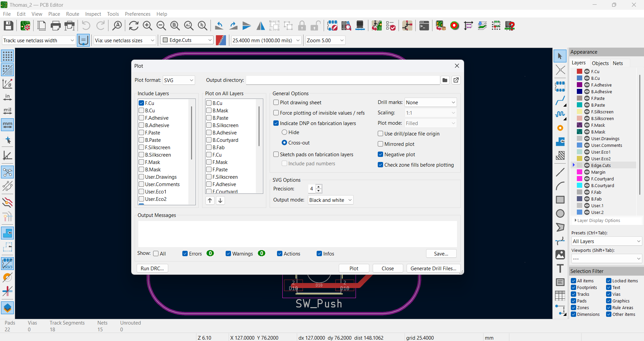Select the Route track tool
Viewport: 644px width, 341px height.
560,100
